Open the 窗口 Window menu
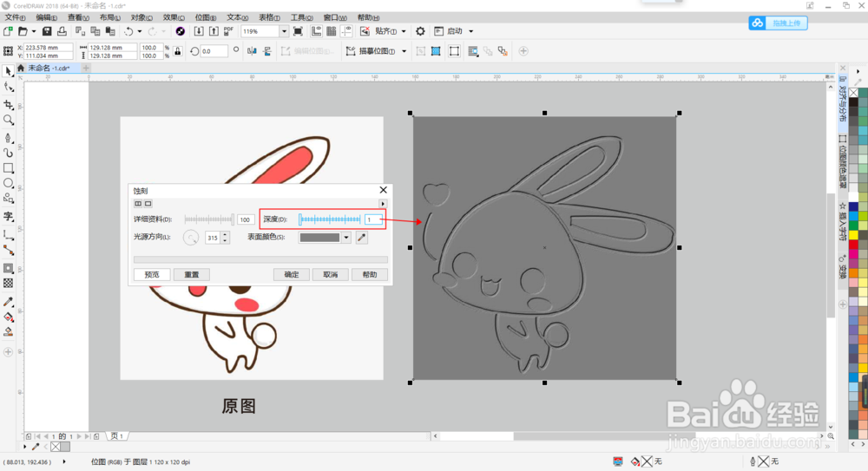This screenshot has height=471, width=868. tap(335, 17)
